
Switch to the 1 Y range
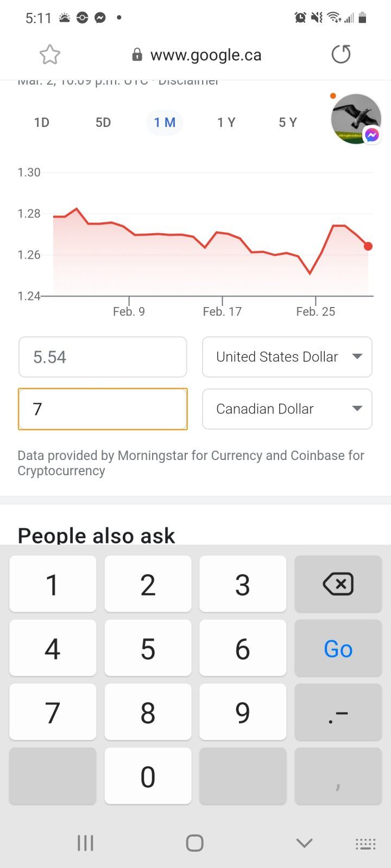(226, 123)
